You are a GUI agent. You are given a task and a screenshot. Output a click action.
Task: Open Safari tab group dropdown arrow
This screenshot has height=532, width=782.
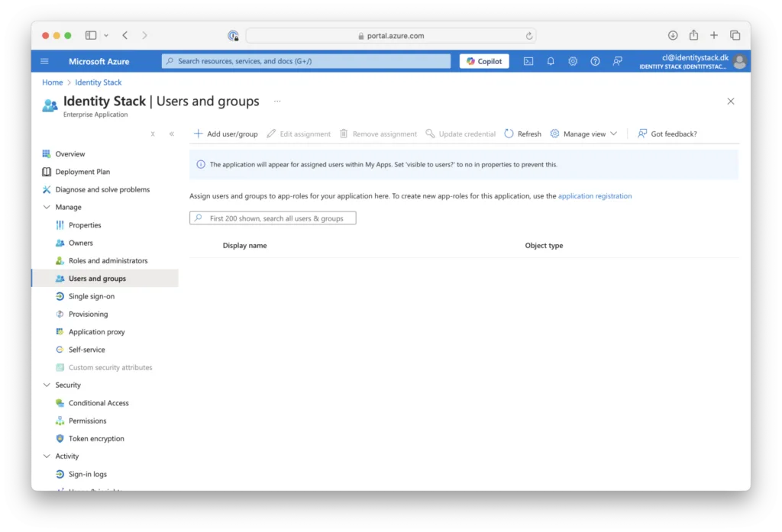point(106,35)
